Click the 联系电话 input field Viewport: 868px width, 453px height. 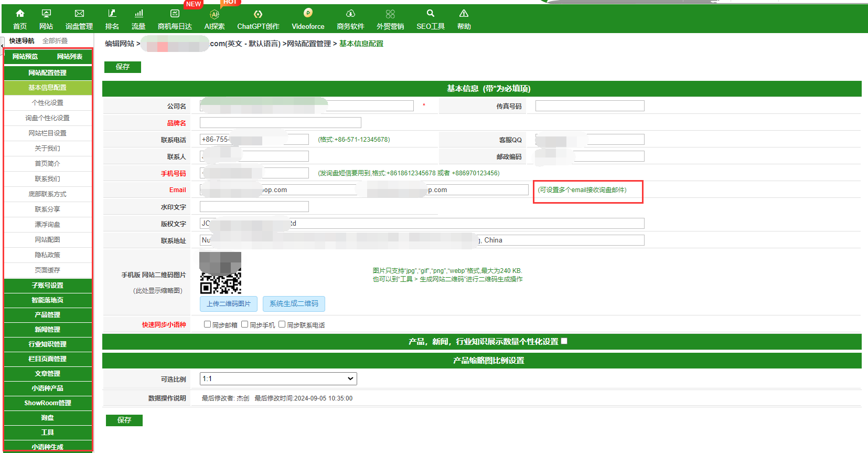click(254, 140)
